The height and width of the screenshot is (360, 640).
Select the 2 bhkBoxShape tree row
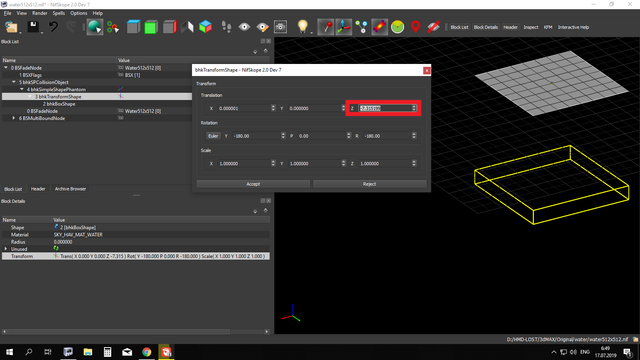(x=59, y=104)
